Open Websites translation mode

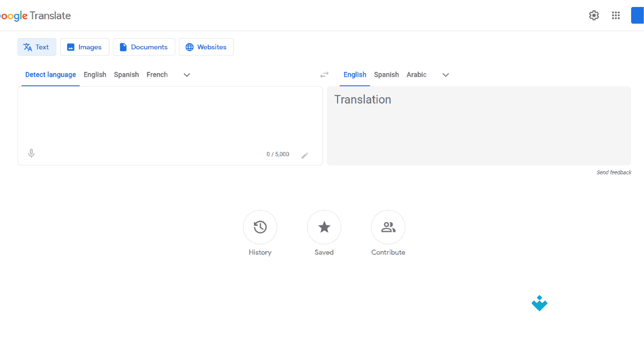pos(206,47)
